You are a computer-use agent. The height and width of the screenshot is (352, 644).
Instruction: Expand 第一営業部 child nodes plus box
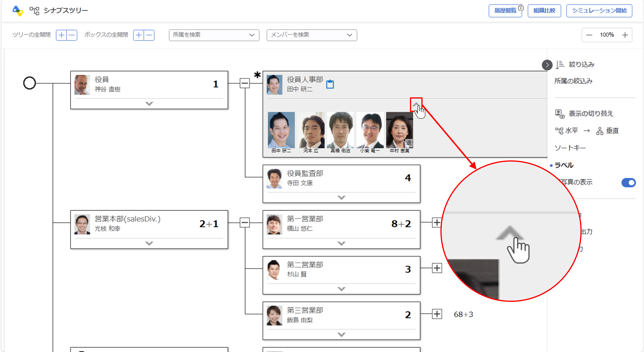point(436,222)
